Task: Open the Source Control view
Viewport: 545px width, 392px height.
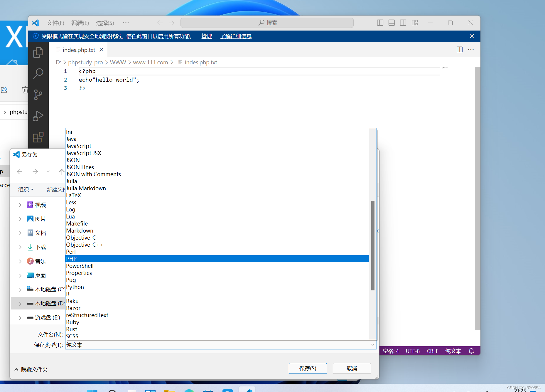Action: coord(38,95)
